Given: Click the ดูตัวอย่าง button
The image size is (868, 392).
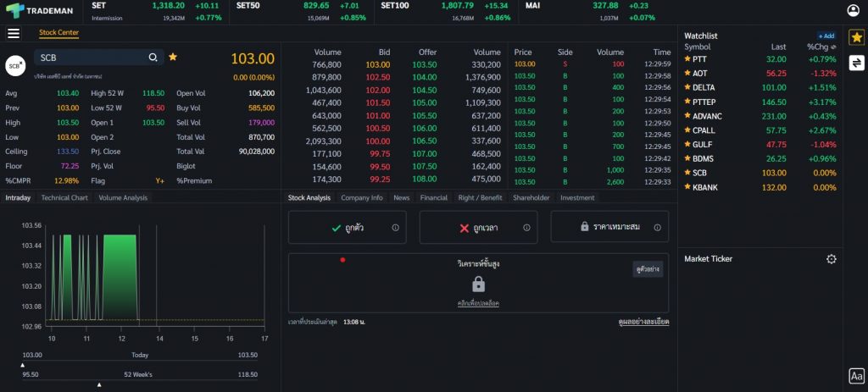Looking at the screenshot, I should [648, 269].
